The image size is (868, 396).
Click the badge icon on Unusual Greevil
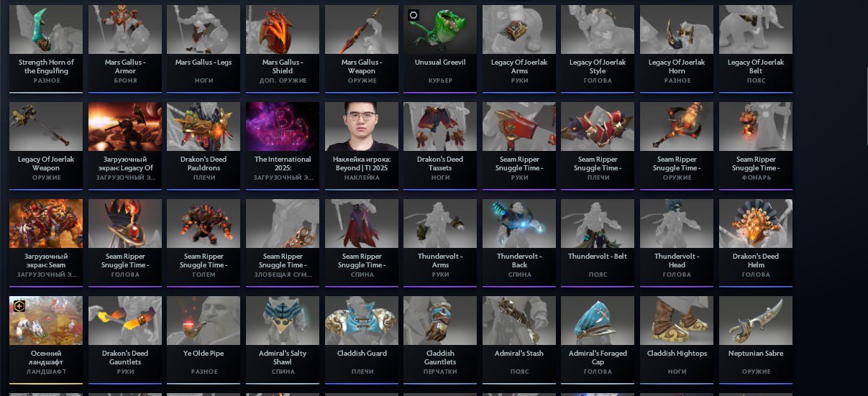[414, 15]
